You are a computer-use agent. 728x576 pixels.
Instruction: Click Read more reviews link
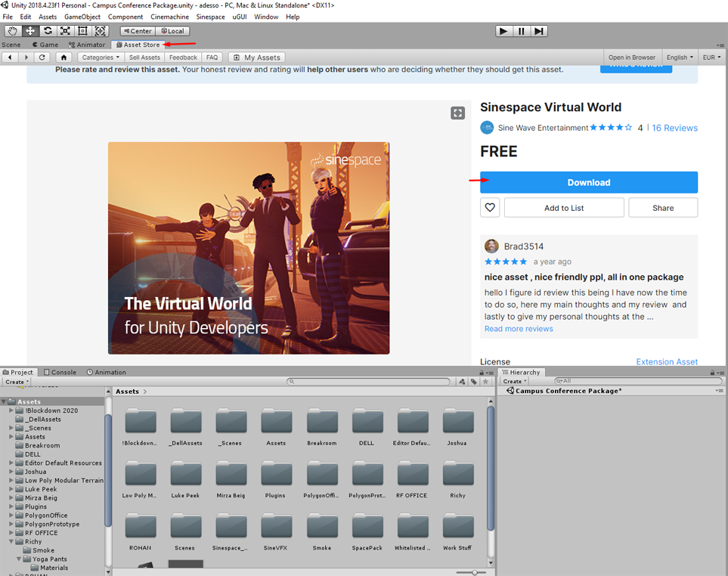click(519, 329)
